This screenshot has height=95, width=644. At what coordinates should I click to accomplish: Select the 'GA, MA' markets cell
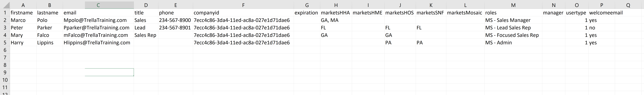tap(336, 20)
